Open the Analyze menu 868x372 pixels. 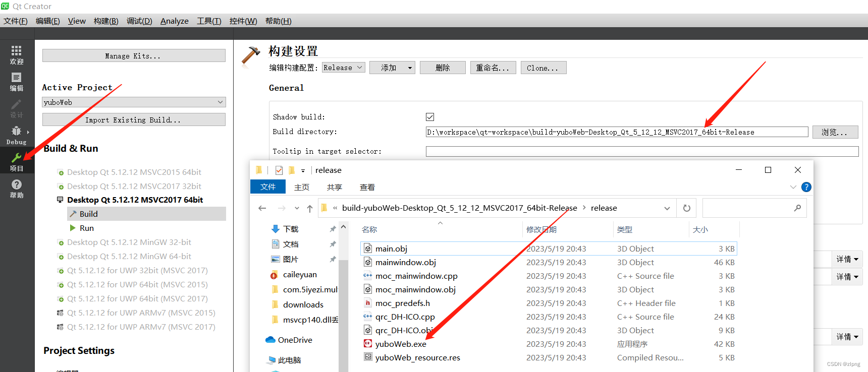tap(174, 21)
